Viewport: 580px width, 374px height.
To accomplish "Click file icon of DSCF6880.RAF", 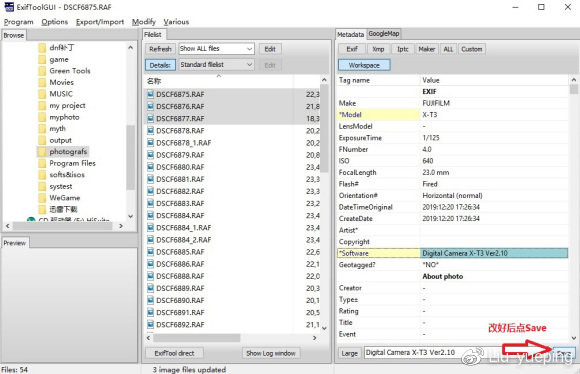I will (x=151, y=167).
